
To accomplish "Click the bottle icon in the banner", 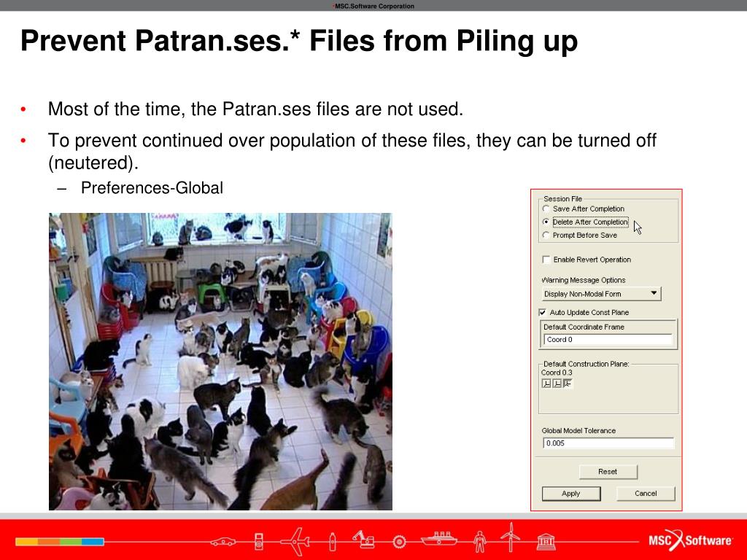I will 332,542.
